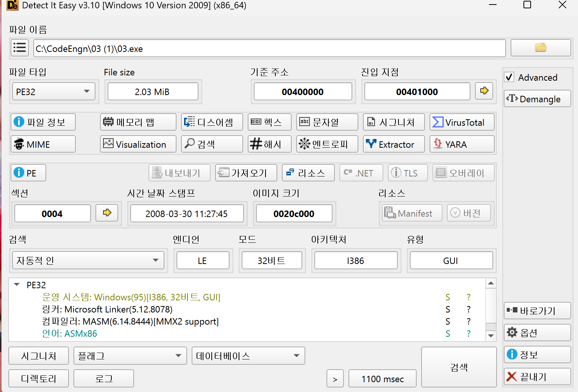Viewport: 578px width, 392px height.
Task: Open the MIME info button
Action: coord(43,144)
